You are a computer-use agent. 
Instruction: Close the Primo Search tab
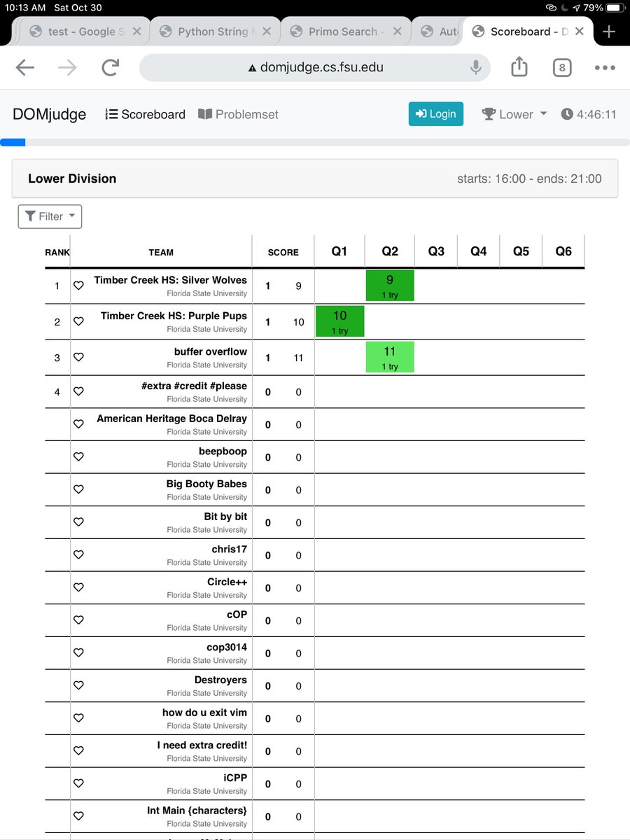point(397,31)
